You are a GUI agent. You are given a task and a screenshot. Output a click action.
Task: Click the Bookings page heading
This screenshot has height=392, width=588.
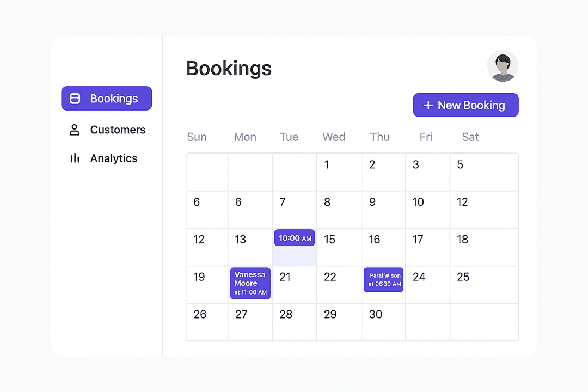(x=229, y=69)
